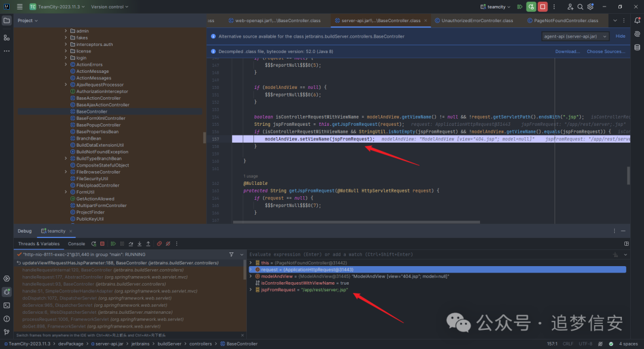Open Terminal tool window in left sidebar

pyautogui.click(x=7, y=305)
